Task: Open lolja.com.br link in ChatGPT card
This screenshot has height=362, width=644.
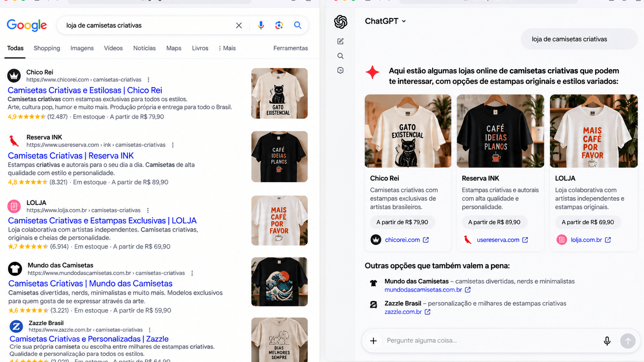Action: [x=590, y=240]
